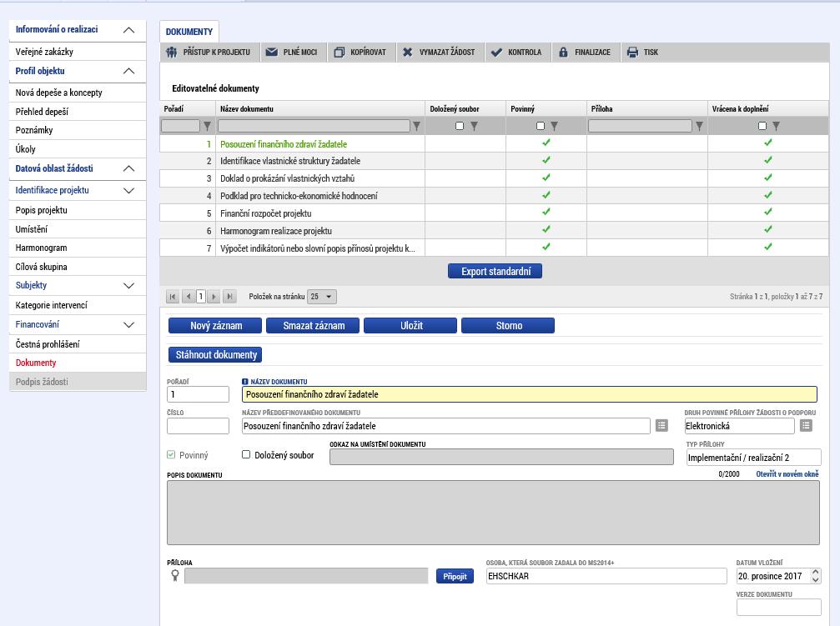Open list picker for Druh povinné přílohy
The image size is (840, 626).
point(807,426)
